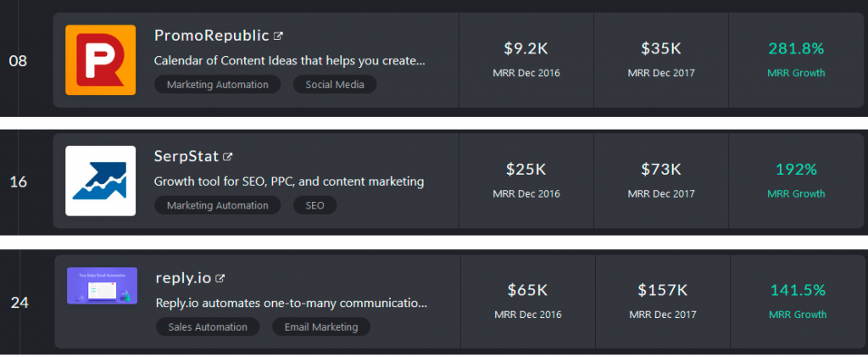The height and width of the screenshot is (357, 868).
Task: Click reply.io's $65K MRR Dec 2016 value
Action: coord(528,291)
